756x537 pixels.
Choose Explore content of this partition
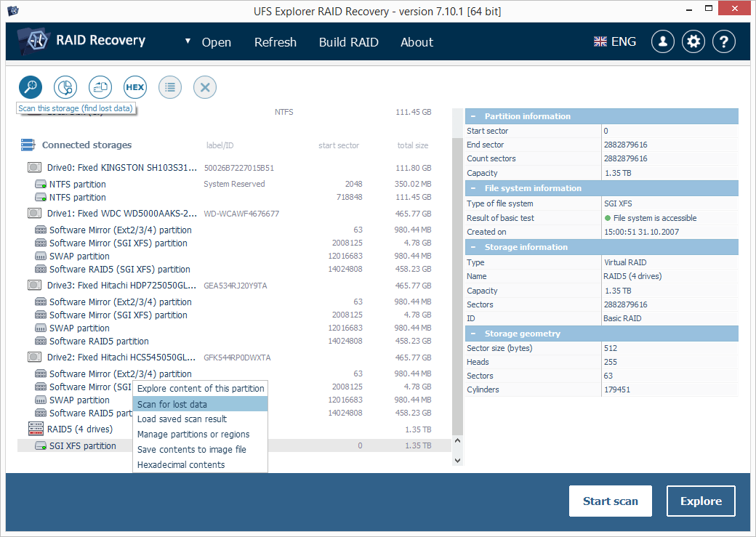(x=200, y=389)
